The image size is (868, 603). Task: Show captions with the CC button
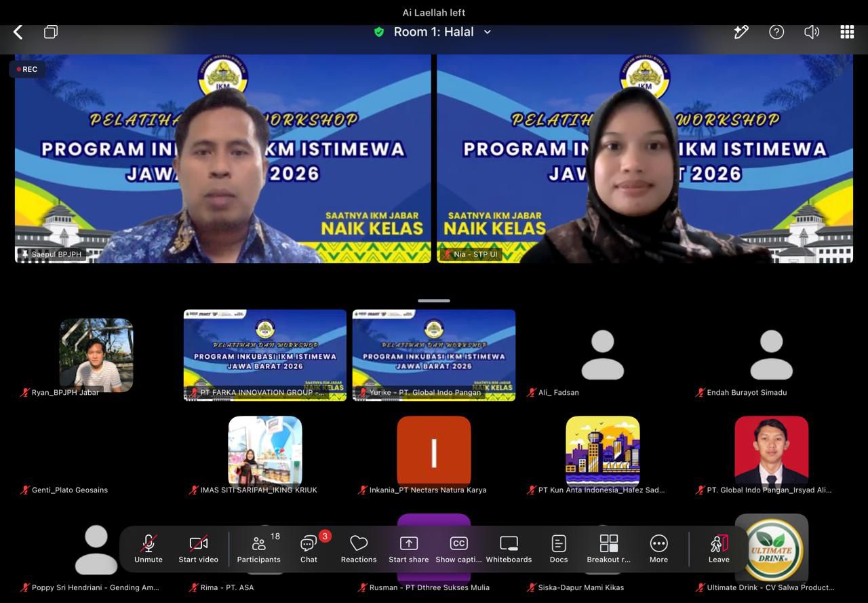458,549
